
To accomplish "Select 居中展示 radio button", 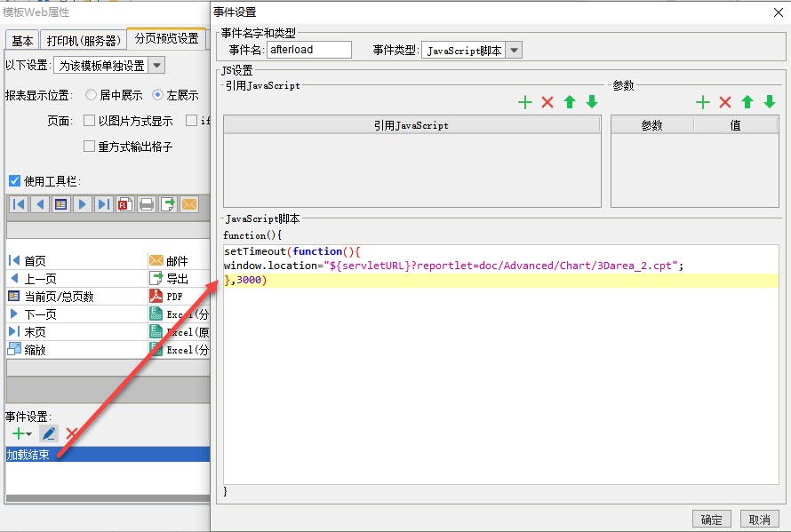I will coord(91,94).
